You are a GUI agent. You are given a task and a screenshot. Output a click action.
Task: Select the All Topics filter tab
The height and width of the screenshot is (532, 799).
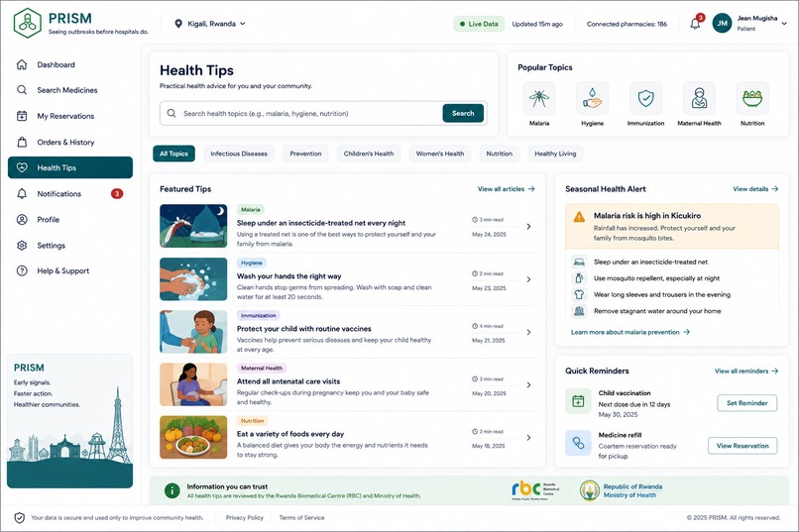point(173,154)
